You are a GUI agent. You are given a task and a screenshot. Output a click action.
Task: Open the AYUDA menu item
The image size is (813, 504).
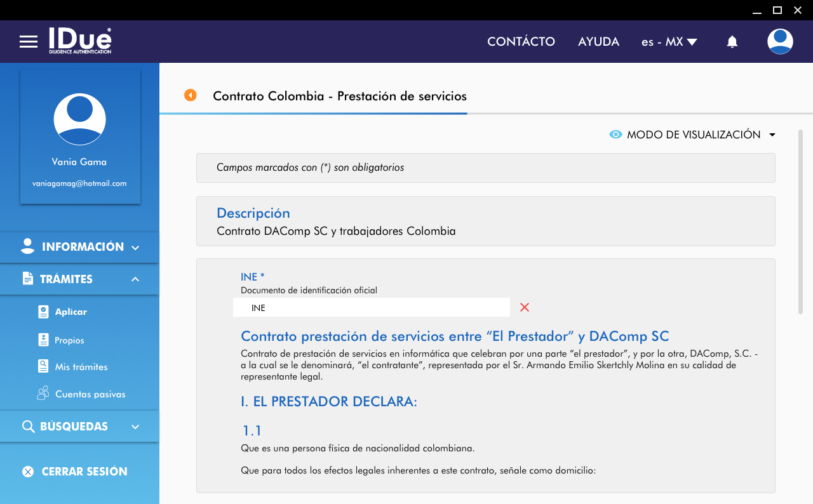click(598, 42)
